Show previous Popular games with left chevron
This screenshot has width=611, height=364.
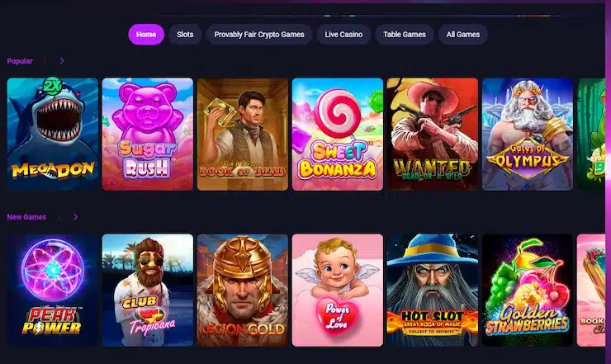(x=45, y=61)
